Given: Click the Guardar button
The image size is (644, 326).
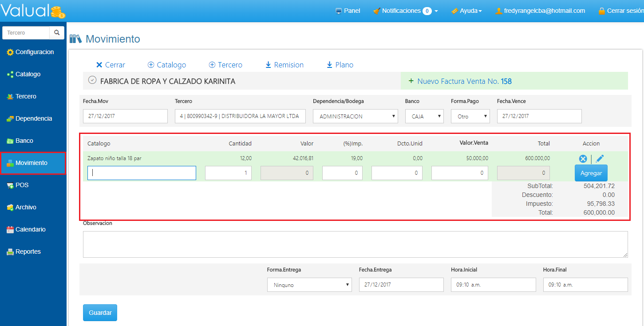Looking at the screenshot, I should [x=100, y=313].
